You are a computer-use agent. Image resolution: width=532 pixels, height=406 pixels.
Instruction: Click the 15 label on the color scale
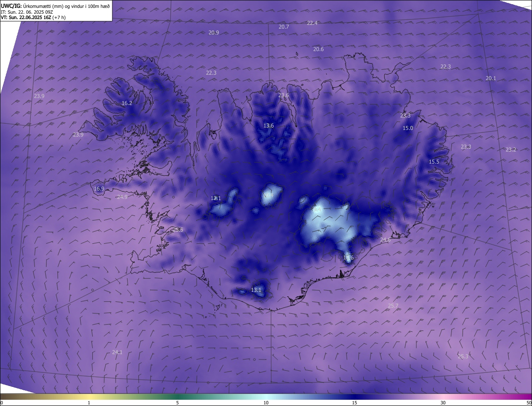click(x=355, y=403)
